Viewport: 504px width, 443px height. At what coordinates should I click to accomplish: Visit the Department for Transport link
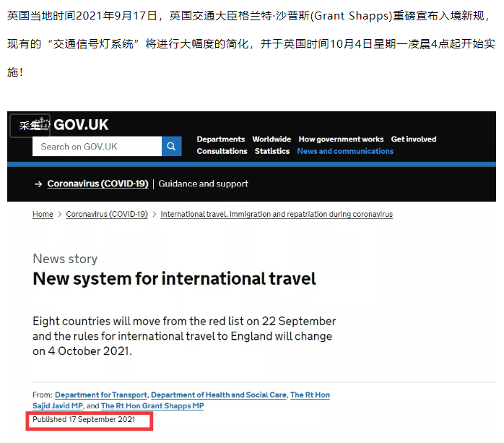pyautogui.click(x=101, y=395)
